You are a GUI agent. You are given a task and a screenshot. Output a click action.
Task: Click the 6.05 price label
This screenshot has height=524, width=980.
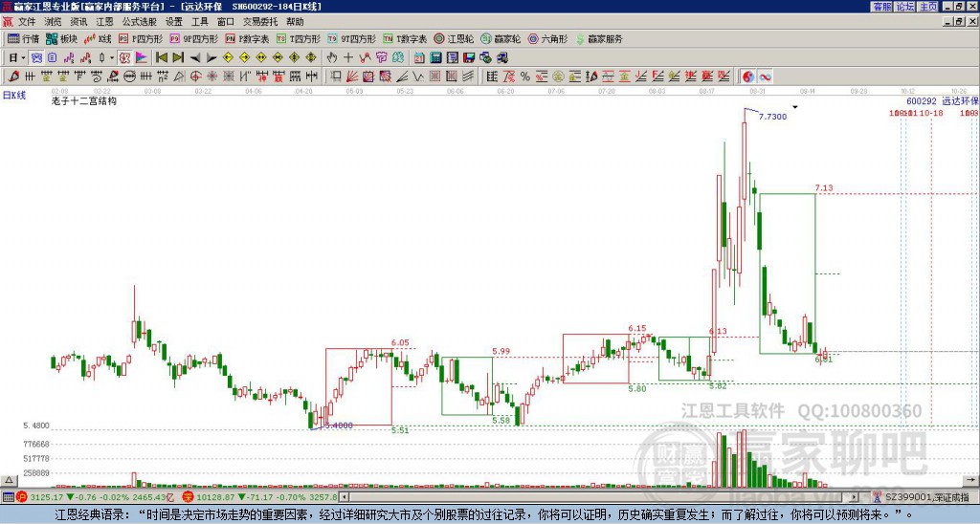tap(400, 342)
